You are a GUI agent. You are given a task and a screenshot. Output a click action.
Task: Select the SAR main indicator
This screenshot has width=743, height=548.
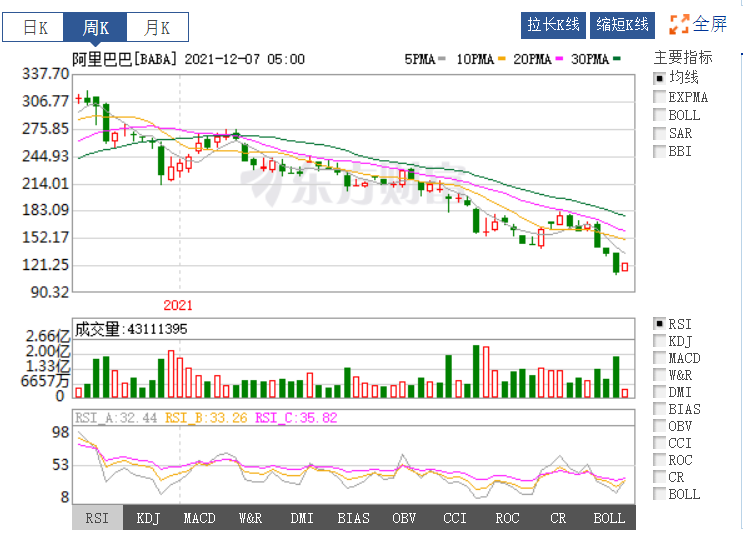click(659, 133)
